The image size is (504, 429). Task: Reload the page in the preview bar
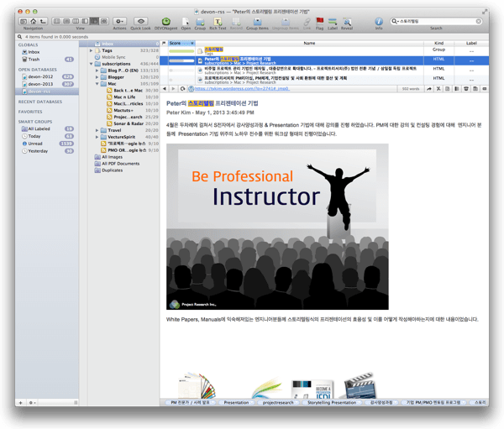point(183,88)
